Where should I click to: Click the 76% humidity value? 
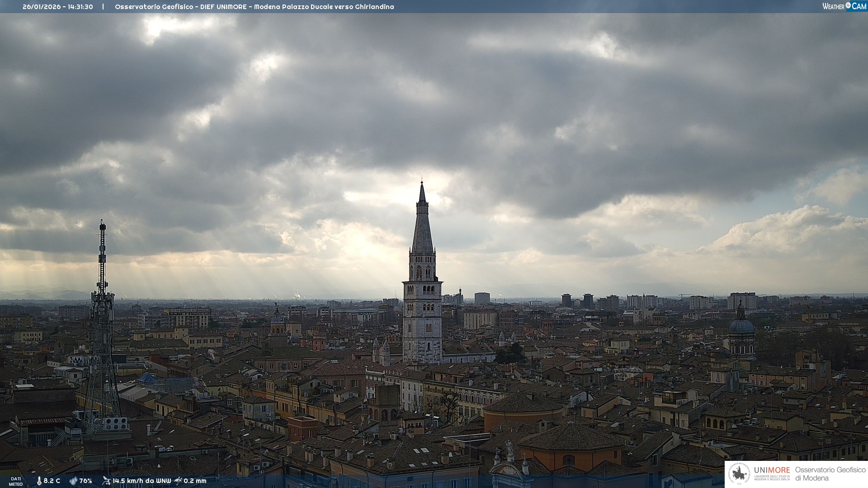[x=85, y=481]
